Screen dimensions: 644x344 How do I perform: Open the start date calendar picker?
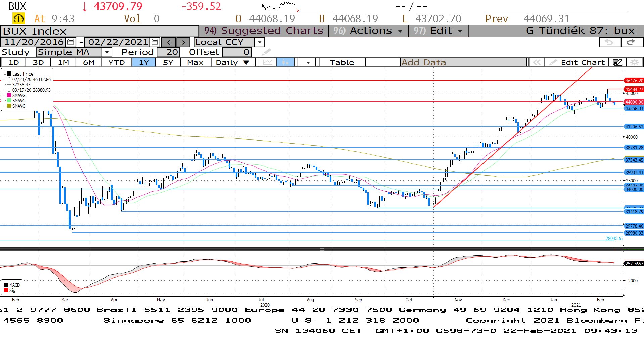71,42
